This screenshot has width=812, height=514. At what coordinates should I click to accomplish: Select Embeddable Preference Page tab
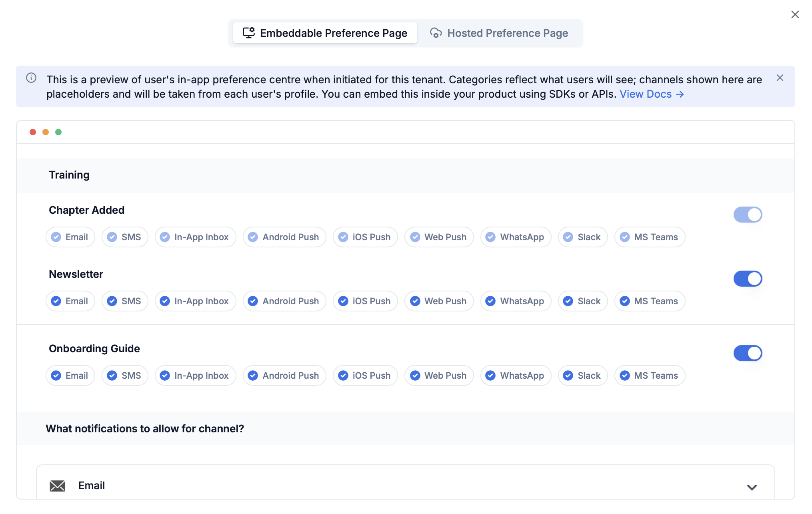pyautogui.click(x=325, y=33)
